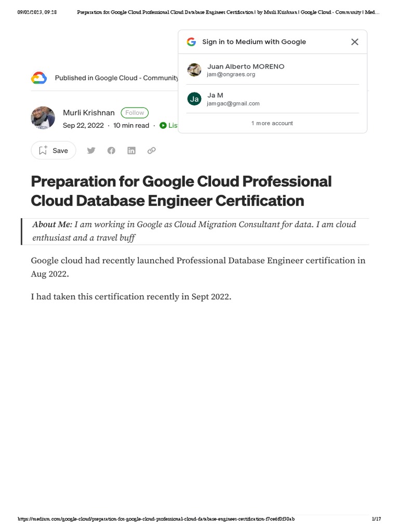
Task: Share the article on Facebook
Action: coord(111,151)
